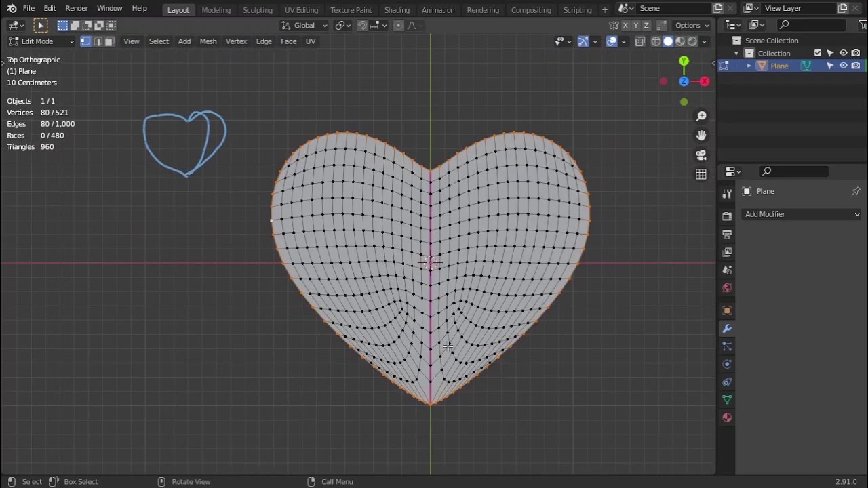Screen dimensions: 868x488
Task: Hide Plane object with eye icon
Action: [843, 66]
